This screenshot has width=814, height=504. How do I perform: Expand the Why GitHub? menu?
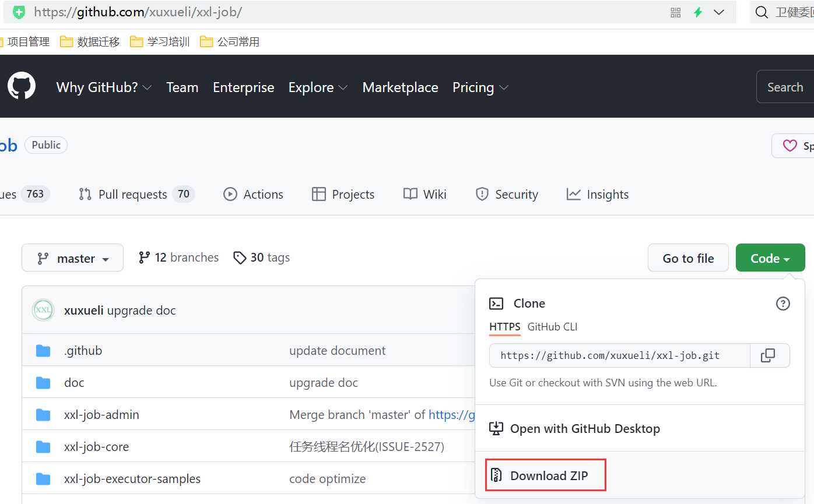tap(104, 87)
